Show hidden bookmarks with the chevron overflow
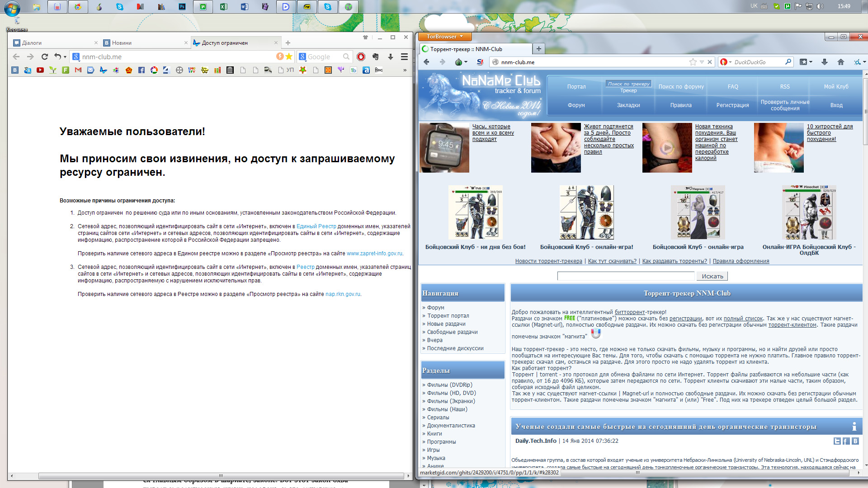 [405, 70]
